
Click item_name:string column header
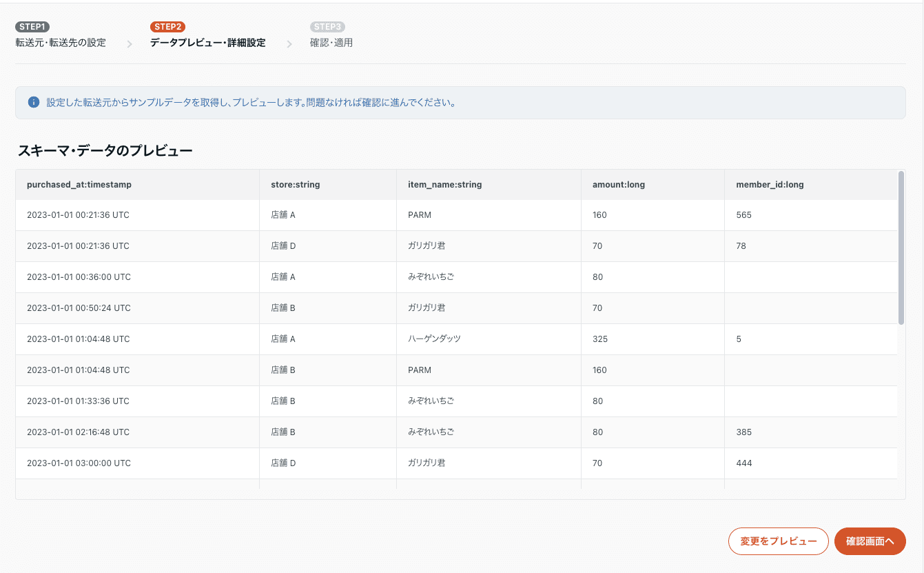[444, 185]
